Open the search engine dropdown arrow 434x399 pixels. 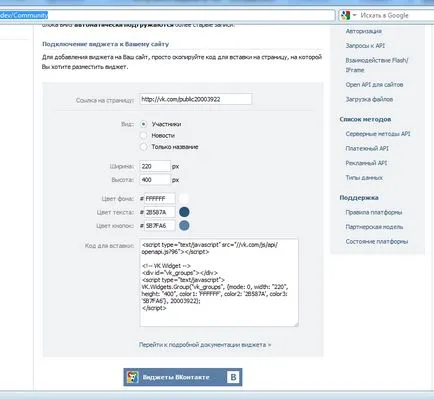pos(354,15)
